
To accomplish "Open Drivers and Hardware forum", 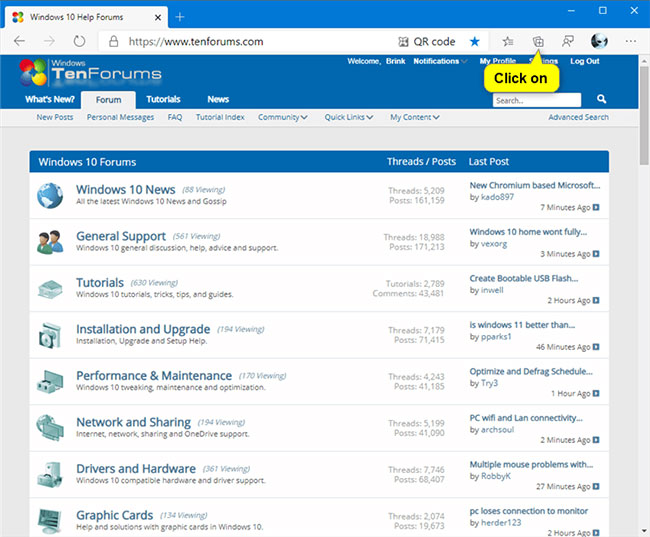I will click(x=136, y=469).
